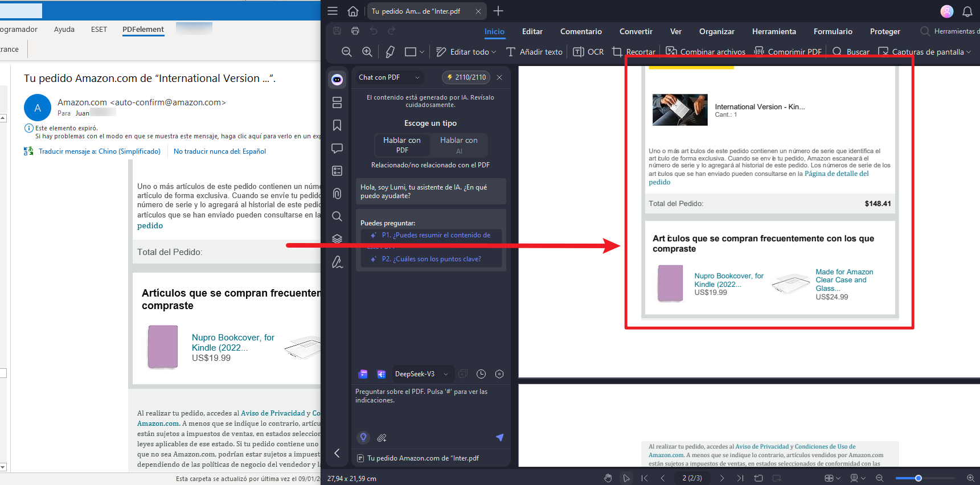
Task: Switch to Hablar con AI mode
Action: [459, 145]
